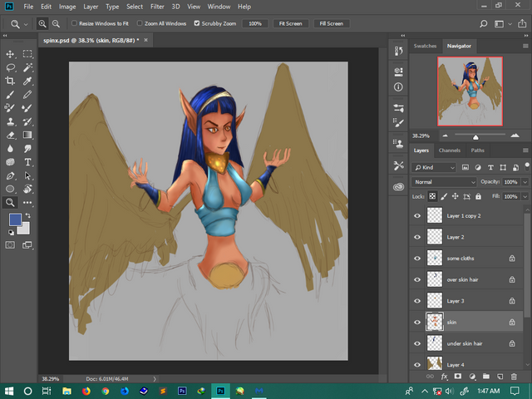
Task: Switch to the Swatches tab
Action: point(425,46)
